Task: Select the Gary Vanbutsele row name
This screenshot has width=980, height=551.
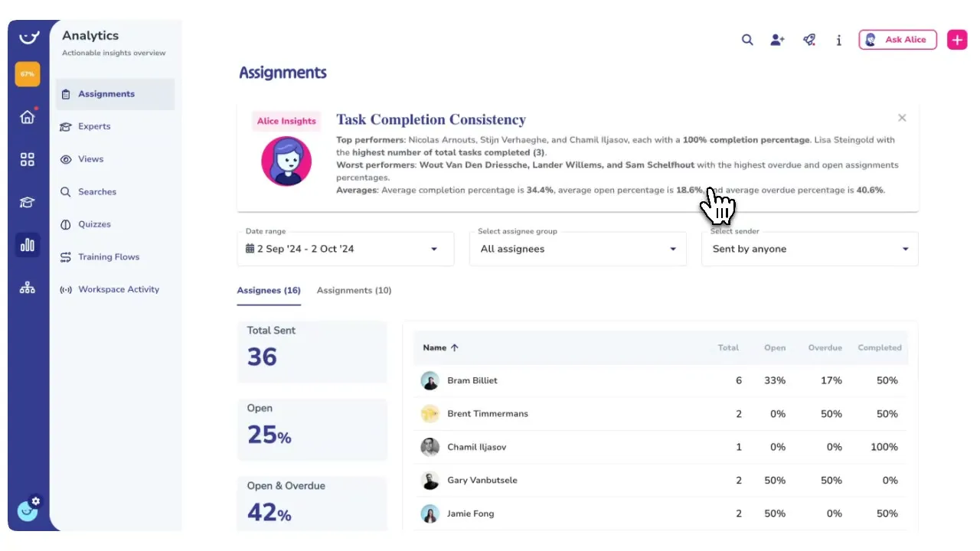Action: tap(482, 481)
